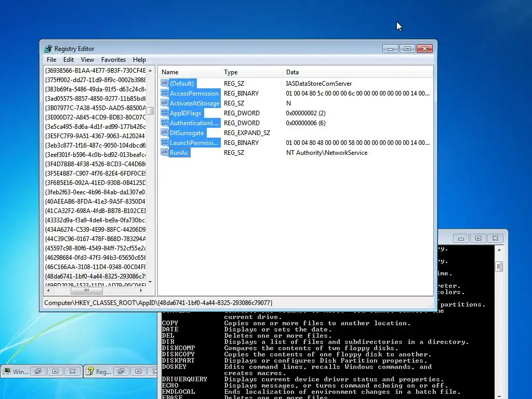The width and height of the screenshot is (532, 399).
Task: Select the {40AEEAB6-8FDA-41e3 key in tree
Action: tap(95, 201)
